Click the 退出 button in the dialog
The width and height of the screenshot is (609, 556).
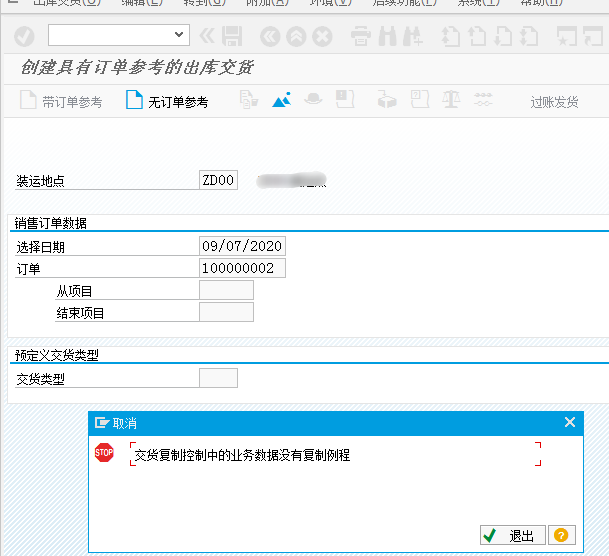(x=513, y=535)
